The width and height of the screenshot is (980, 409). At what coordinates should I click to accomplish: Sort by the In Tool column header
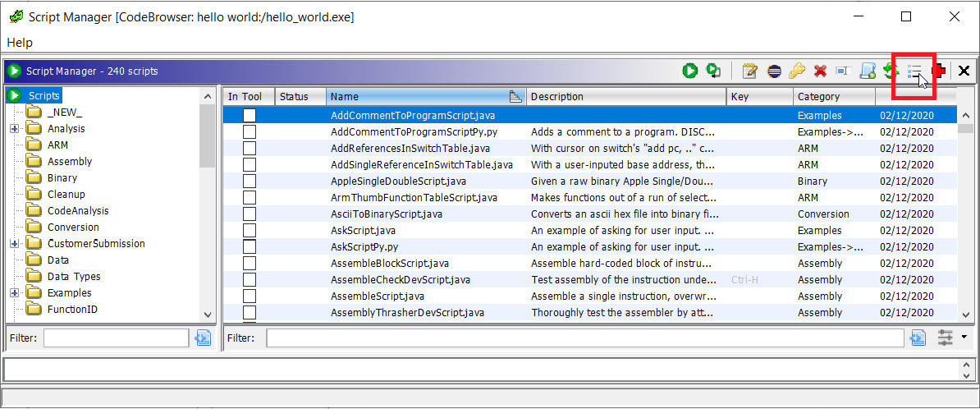(x=249, y=96)
